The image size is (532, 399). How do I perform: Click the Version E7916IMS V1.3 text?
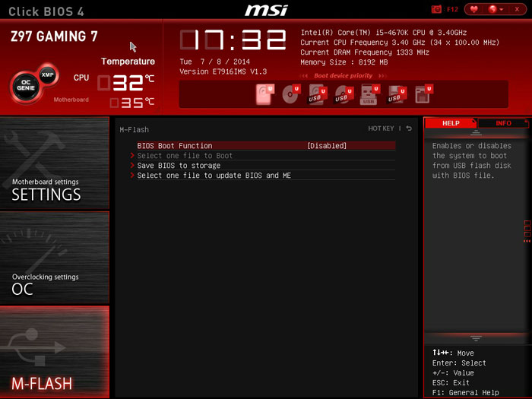pos(223,71)
